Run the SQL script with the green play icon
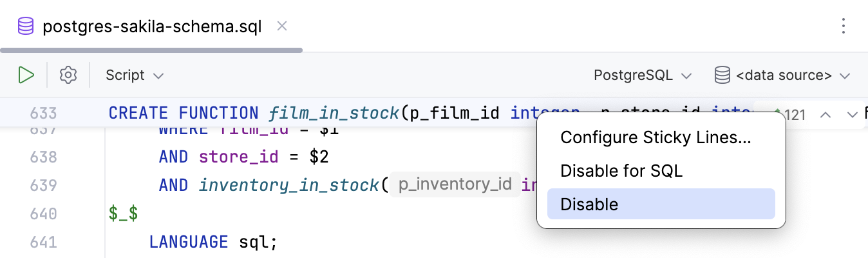Screen dimensions: 868x258 (x=26, y=75)
